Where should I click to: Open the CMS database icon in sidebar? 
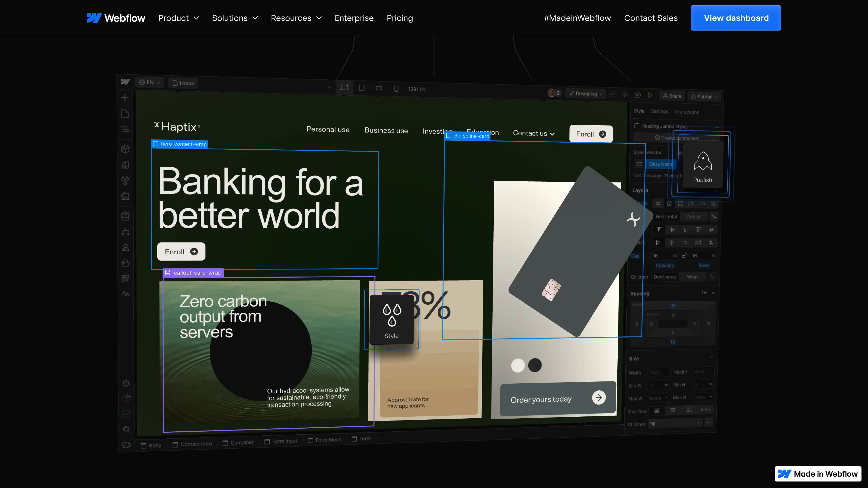point(125,216)
